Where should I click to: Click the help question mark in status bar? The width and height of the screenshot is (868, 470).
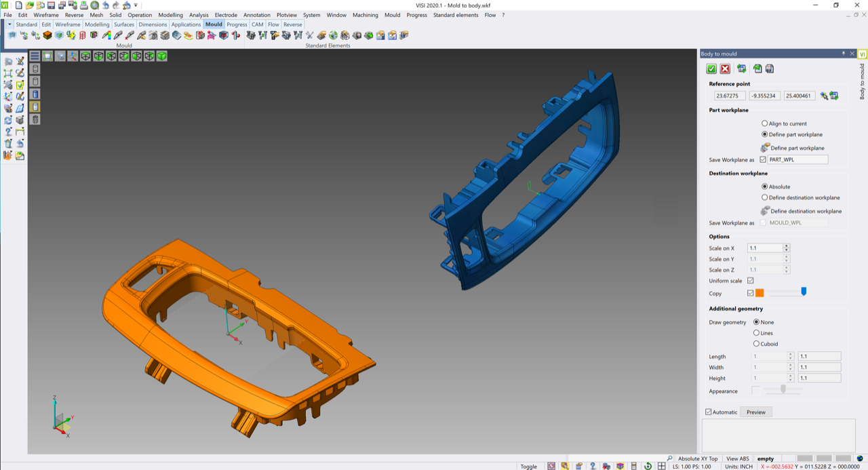click(592, 466)
